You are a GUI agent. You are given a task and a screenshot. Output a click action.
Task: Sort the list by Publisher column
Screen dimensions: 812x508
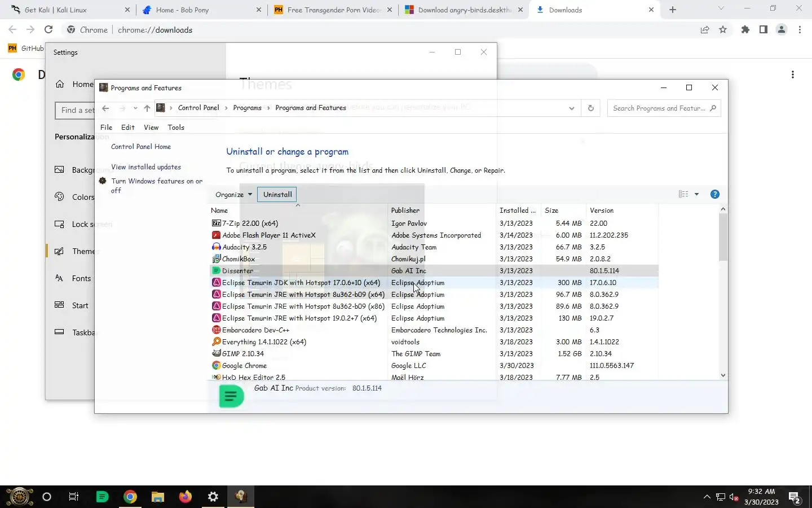(x=442, y=210)
